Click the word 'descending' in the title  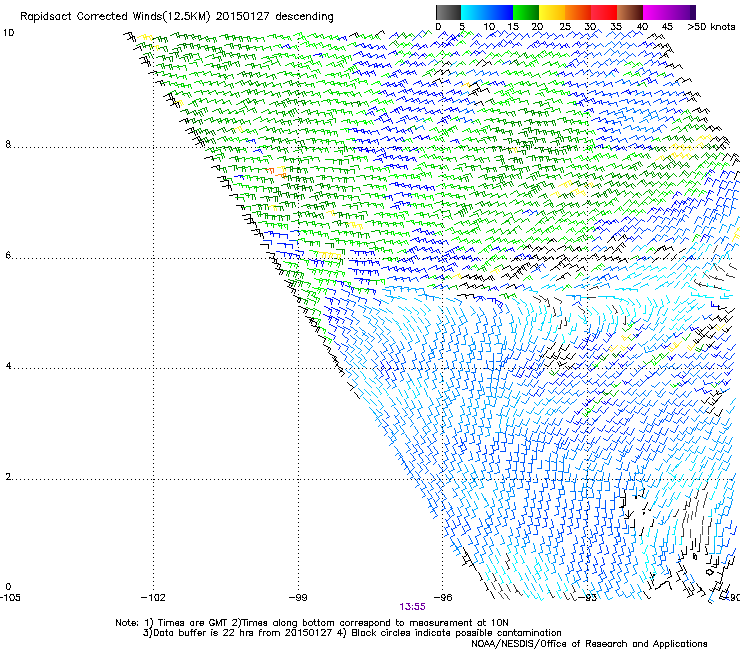(304, 17)
